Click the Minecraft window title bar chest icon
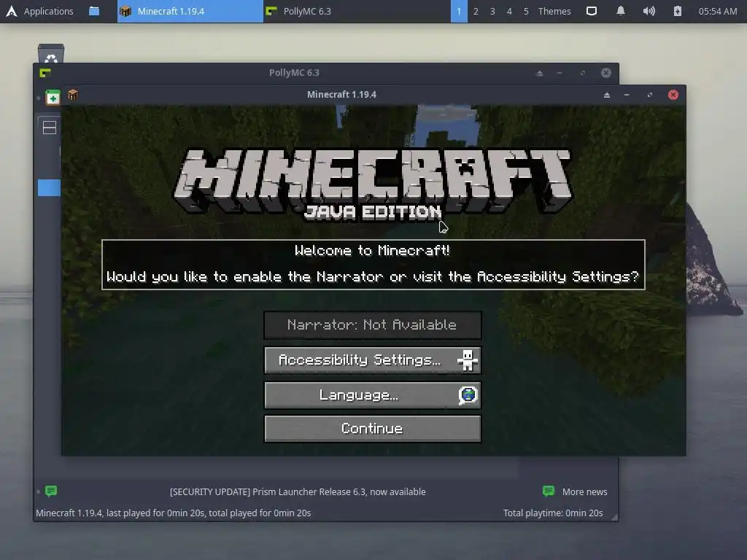The height and width of the screenshot is (560, 747). point(73,95)
